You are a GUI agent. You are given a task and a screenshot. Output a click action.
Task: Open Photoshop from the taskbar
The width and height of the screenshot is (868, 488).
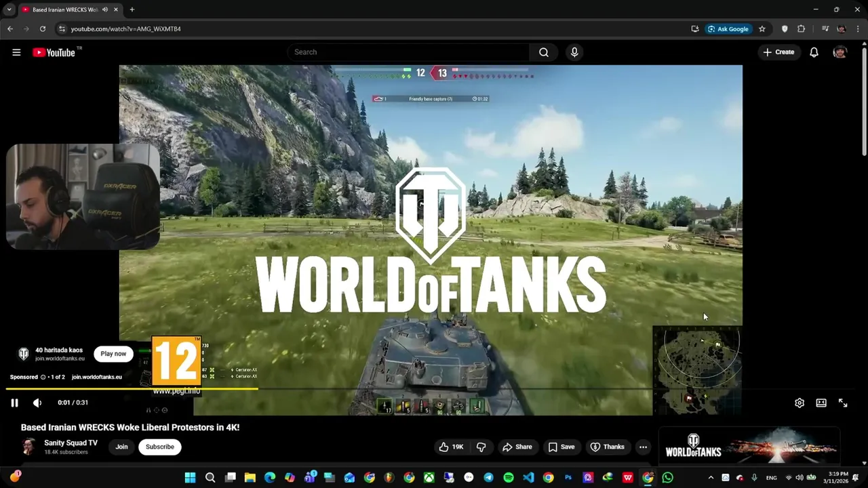coord(568,478)
